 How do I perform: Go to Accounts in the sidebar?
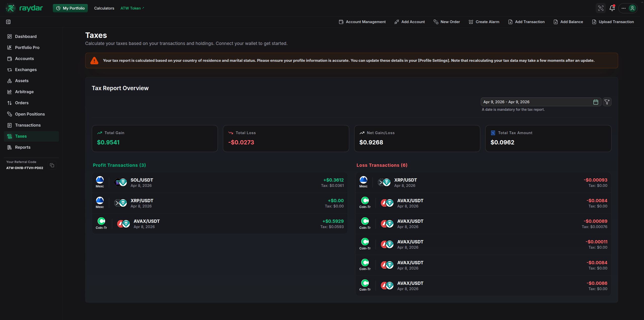(31, 59)
